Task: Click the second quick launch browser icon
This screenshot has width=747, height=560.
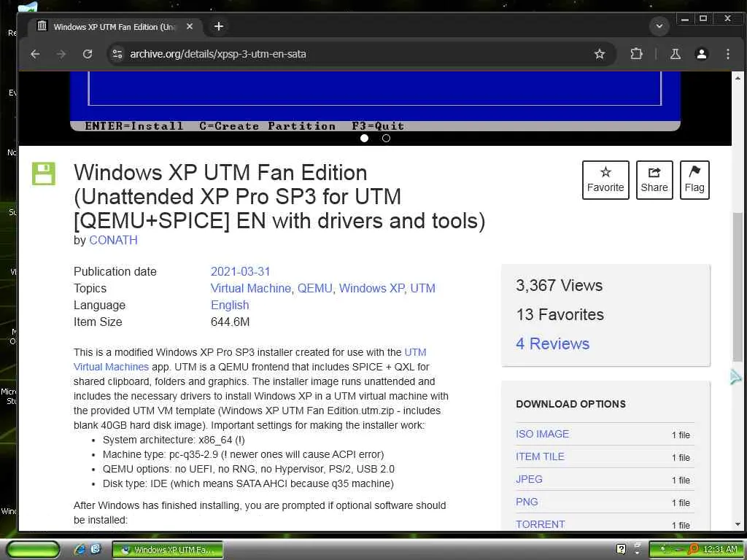Action: click(96, 549)
